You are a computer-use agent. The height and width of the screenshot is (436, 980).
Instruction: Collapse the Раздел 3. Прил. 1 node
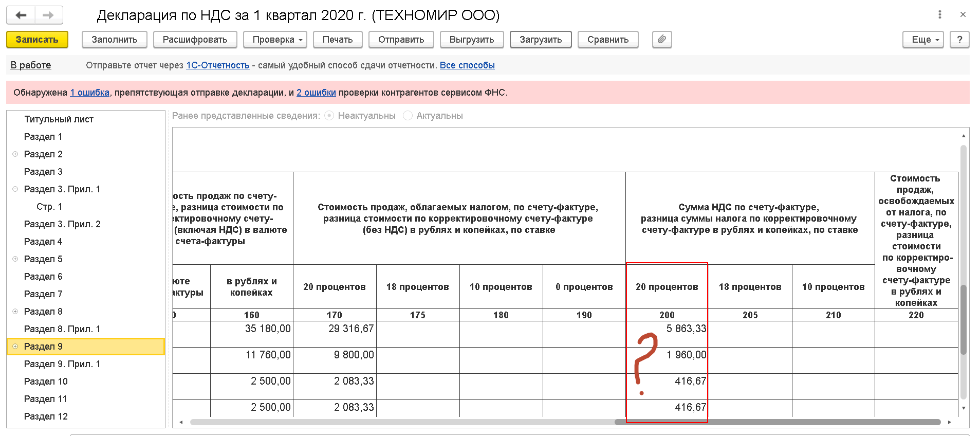[x=15, y=189]
